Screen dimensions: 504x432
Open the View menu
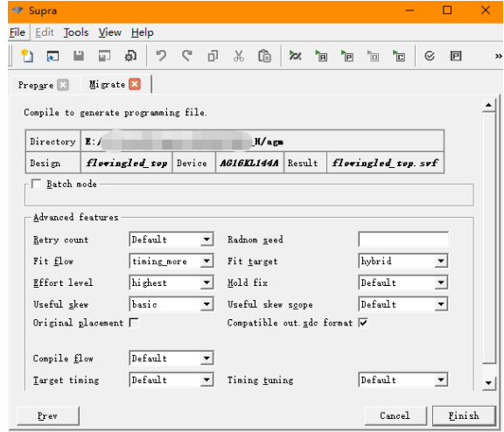110,32
